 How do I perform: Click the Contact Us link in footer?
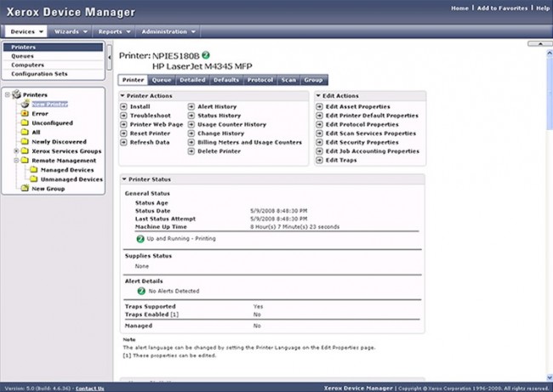89,388
